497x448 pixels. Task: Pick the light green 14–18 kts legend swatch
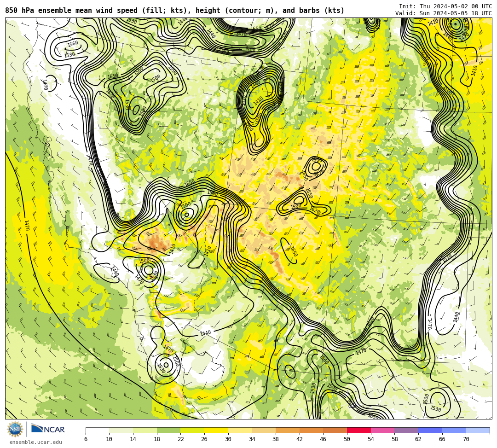click(145, 430)
